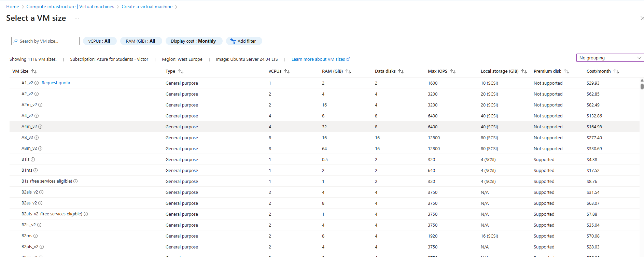
Task: Click the 10 (SCSI) local storage cell
Action: 489,83
